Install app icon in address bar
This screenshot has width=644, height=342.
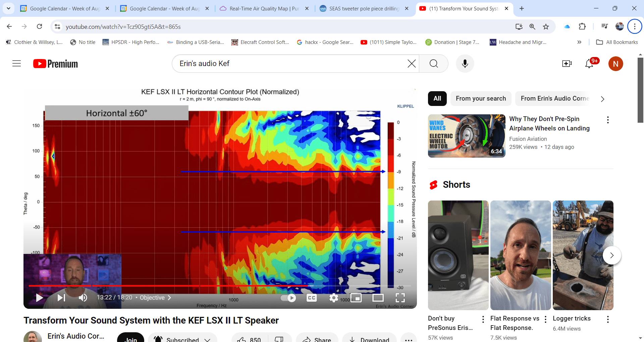(x=519, y=26)
